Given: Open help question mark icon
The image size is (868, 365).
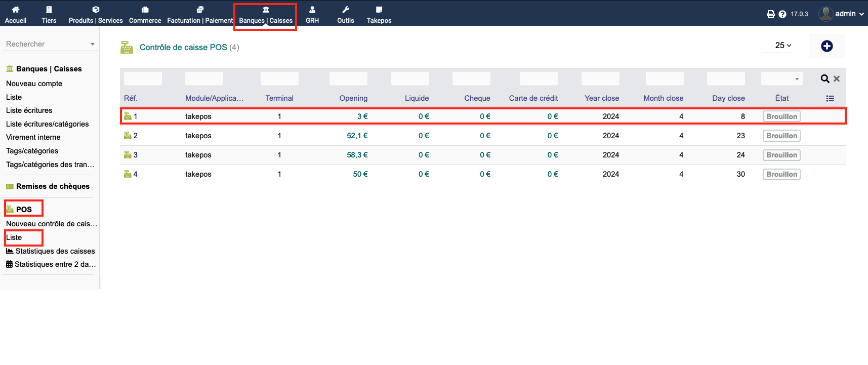Looking at the screenshot, I should 782,14.
